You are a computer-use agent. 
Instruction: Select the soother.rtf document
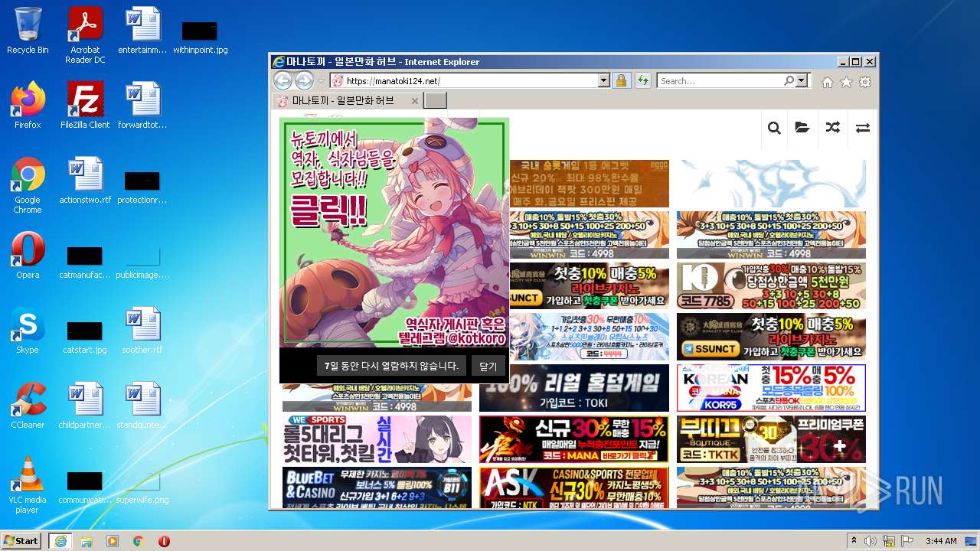click(x=142, y=330)
